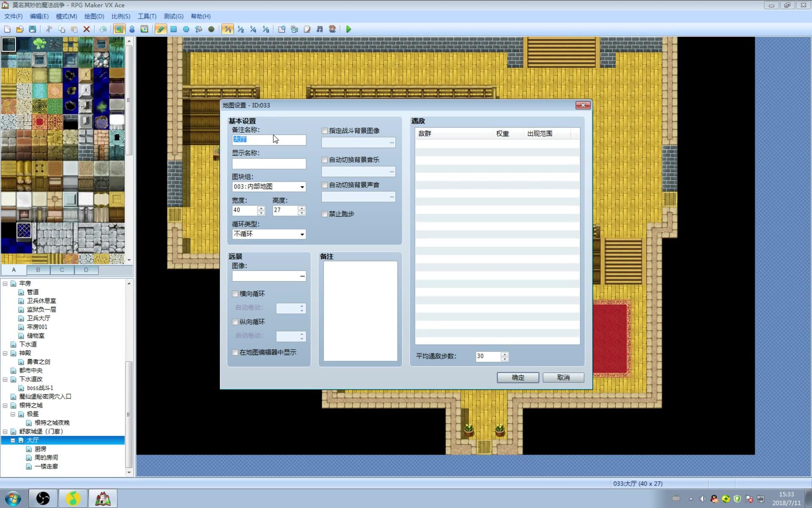
Task: Select 厨房 map in tree
Action: pos(41,449)
